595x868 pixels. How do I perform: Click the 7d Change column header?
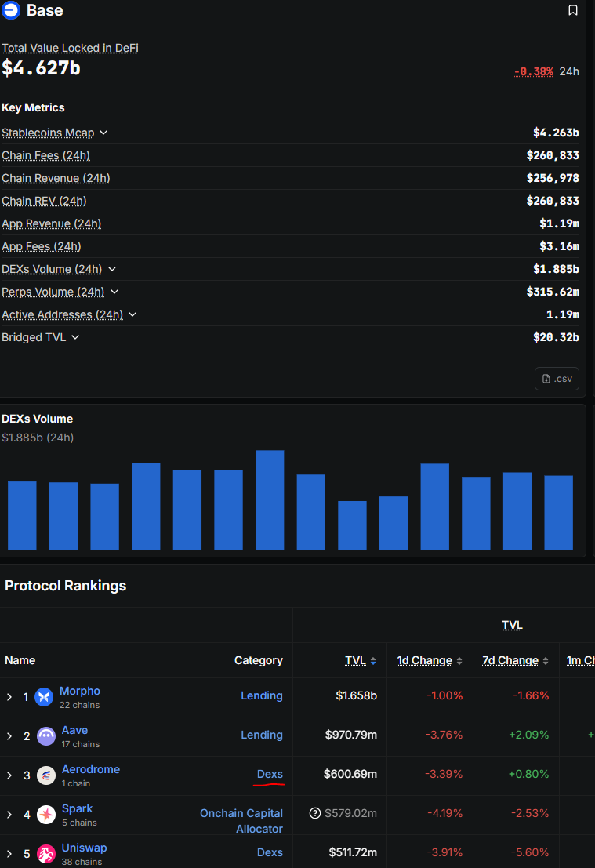pyautogui.click(x=510, y=660)
